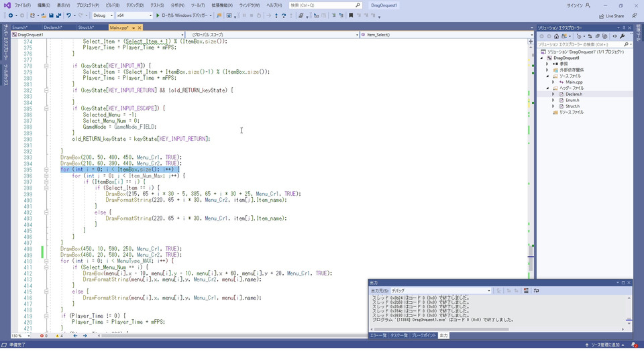Open Properties wrench icon in Solution Explorer

(x=623, y=36)
